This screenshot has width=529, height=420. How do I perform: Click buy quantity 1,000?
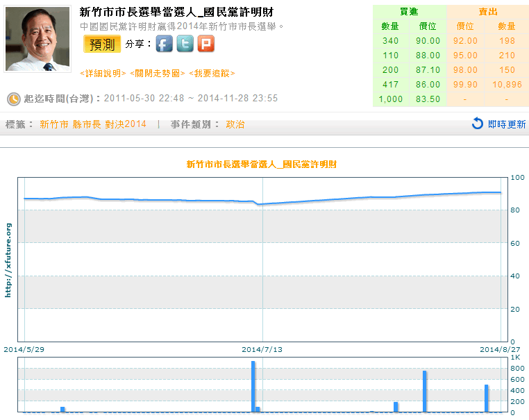pyautogui.click(x=390, y=99)
